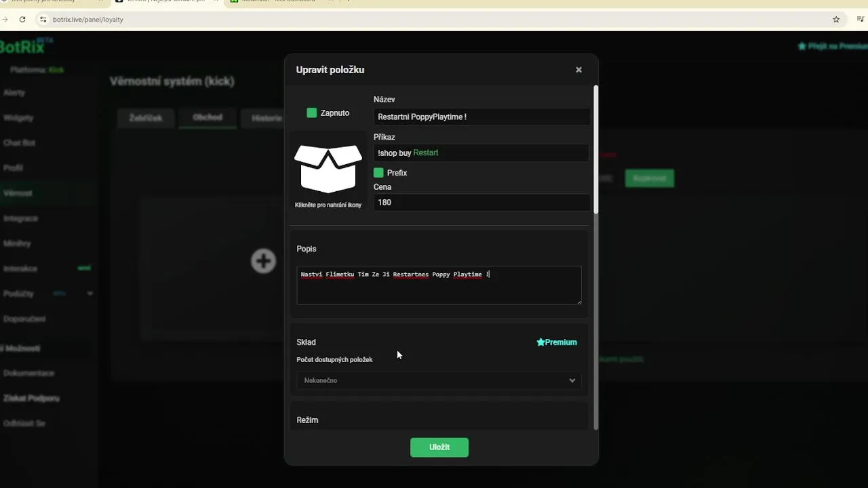Close the active Věrnost browser tab
Image resolution: width=868 pixels, height=488 pixels.
click(x=216, y=2)
